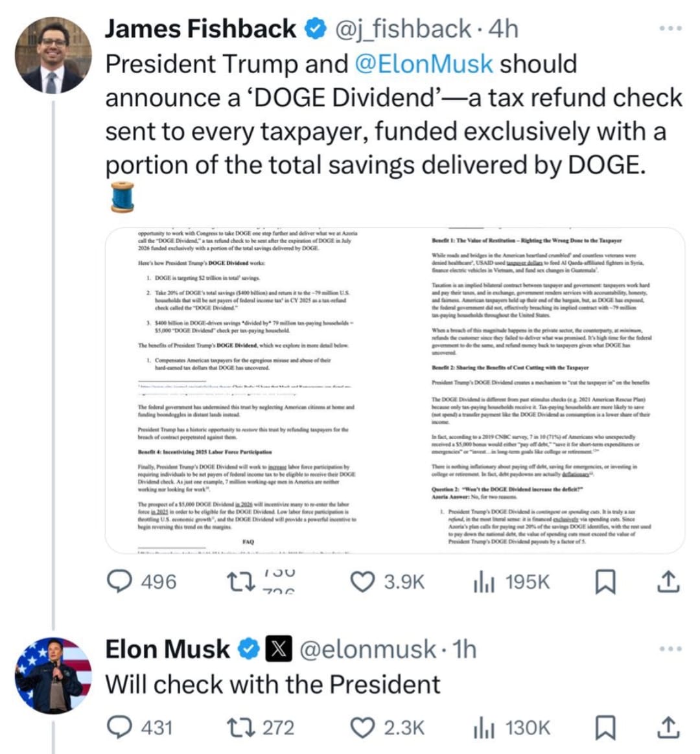
Task: Reply to Elon Musk's tweet
Action: point(119,727)
